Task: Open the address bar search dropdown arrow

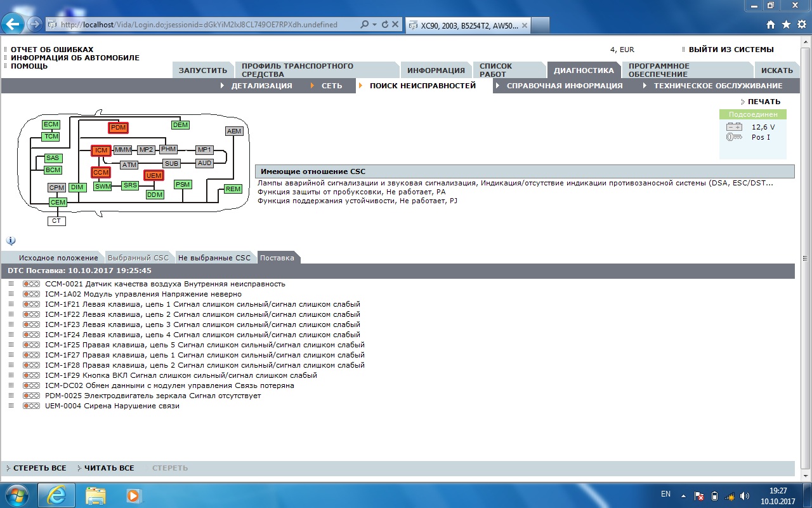Action: click(374, 25)
